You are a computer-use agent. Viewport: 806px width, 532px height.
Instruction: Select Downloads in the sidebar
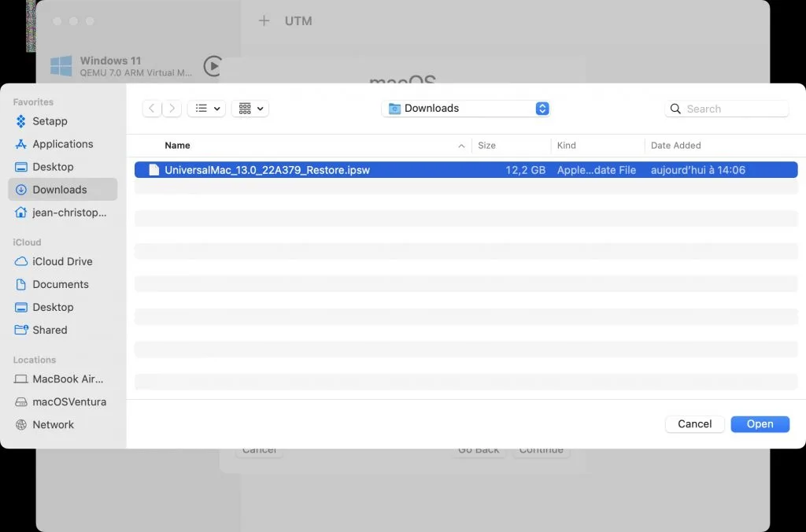[63, 190]
